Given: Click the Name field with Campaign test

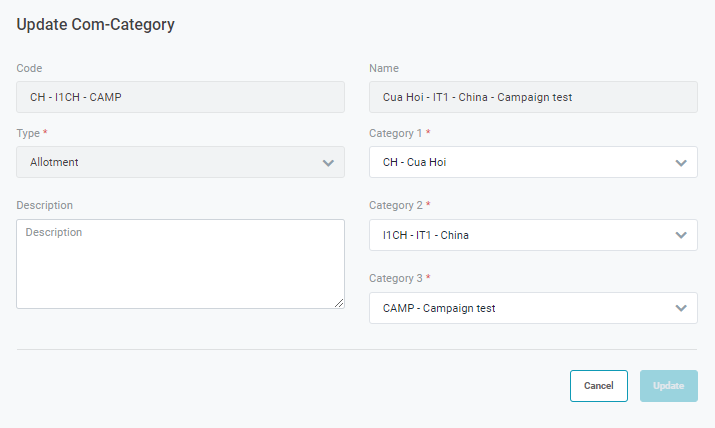Looking at the screenshot, I should coord(533,97).
